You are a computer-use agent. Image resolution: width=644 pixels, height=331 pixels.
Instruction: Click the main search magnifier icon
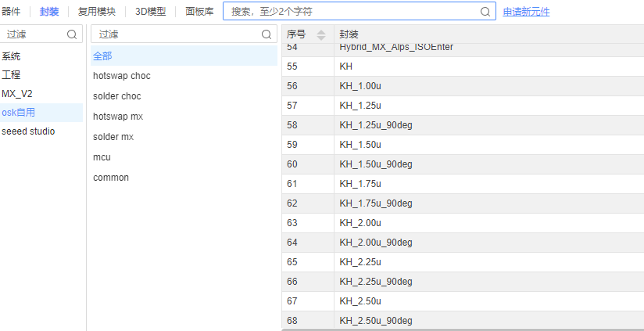tap(485, 12)
